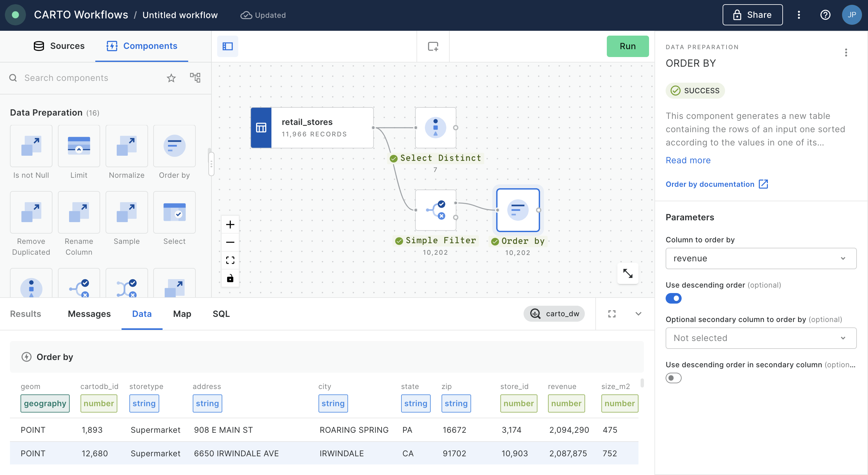Screen dimensions: 868x475
Task: Open the Sources tab
Action: pos(59,46)
